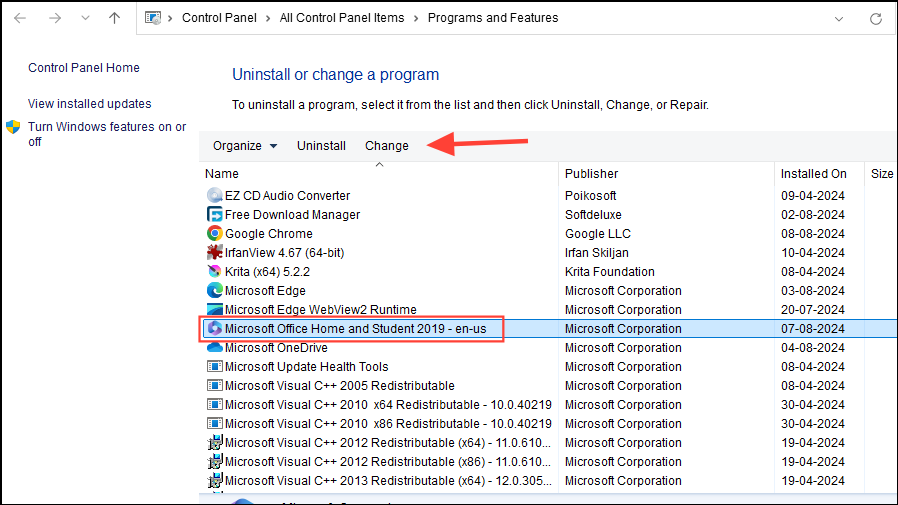
Task: Click the Edge WebView2 Runtime icon
Action: pos(215,309)
